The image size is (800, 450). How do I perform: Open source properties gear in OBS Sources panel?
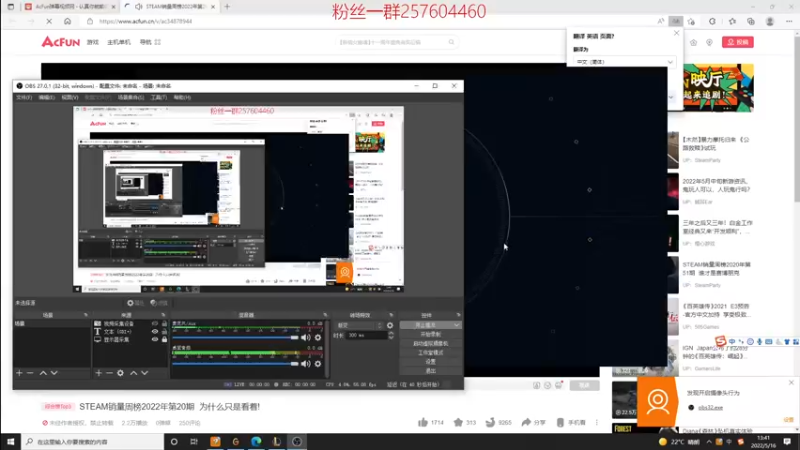click(x=120, y=373)
